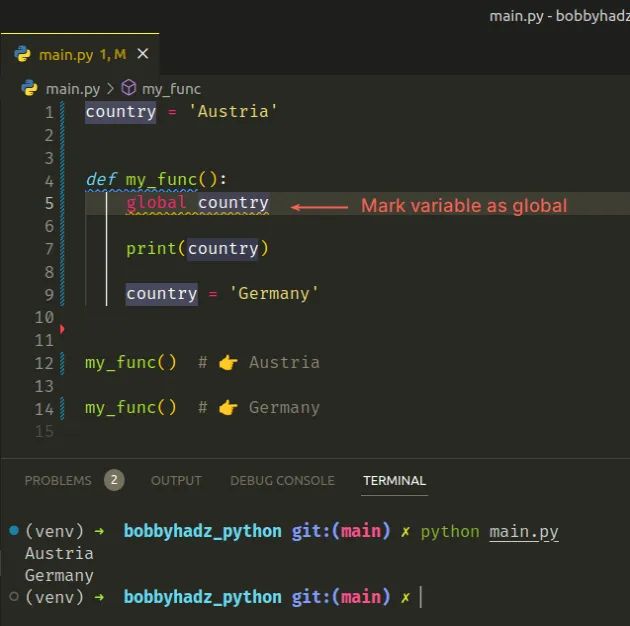Click the red deleted-lines gutter marker
Image resolution: width=630 pixels, height=626 pixels.
pyautogui.click(x=62, y=329)
